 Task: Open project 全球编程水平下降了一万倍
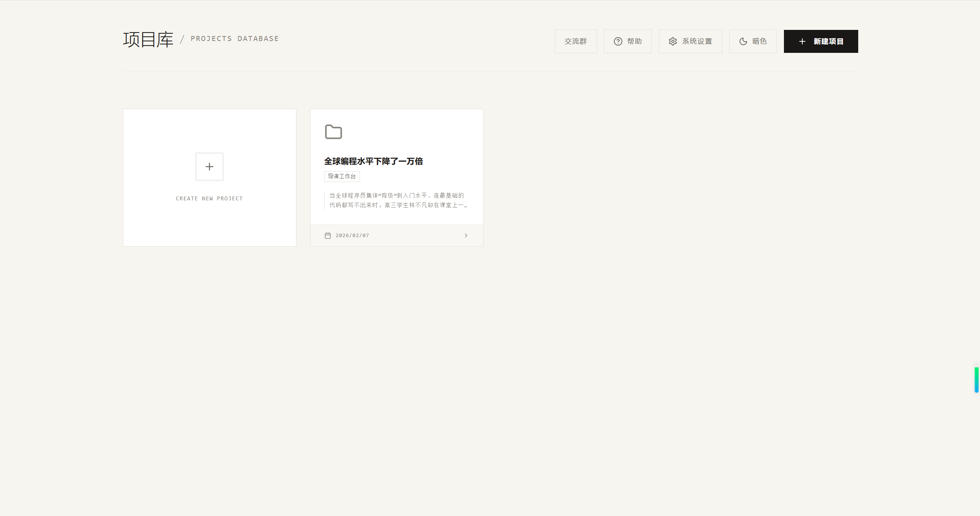[373, 161]
